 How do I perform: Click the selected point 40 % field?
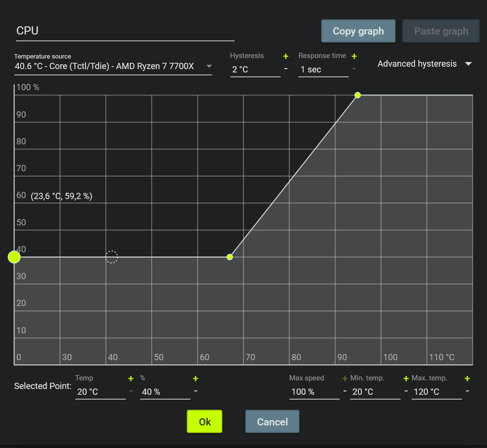(165, 392)
